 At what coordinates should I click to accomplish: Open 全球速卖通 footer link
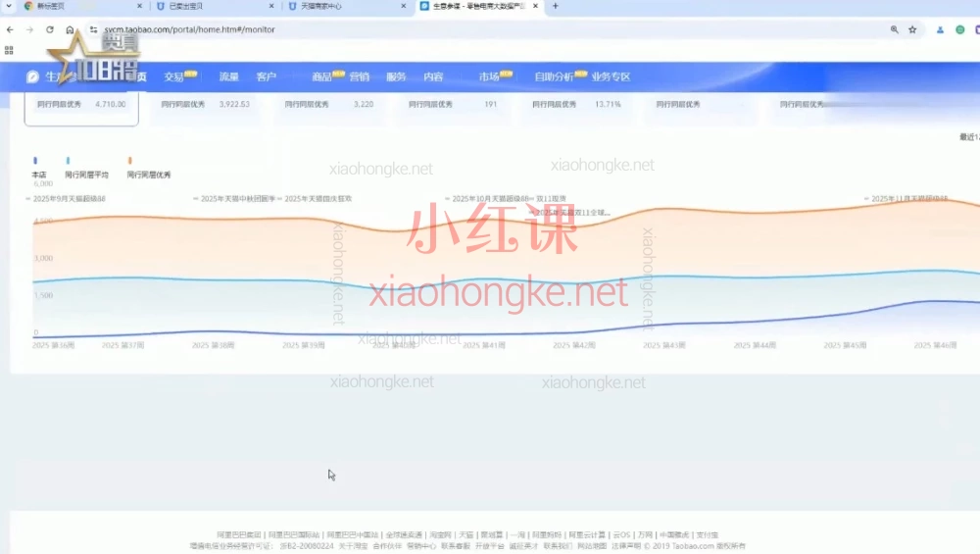(x=404, y=535)
